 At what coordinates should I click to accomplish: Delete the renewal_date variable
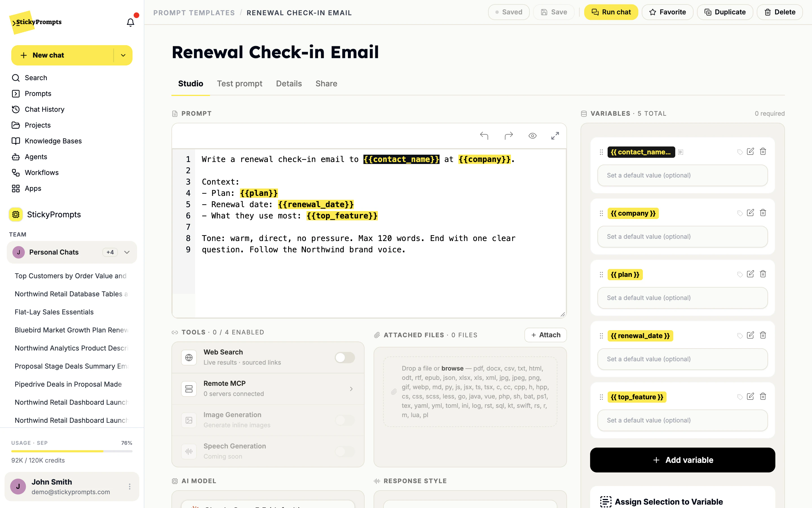tap(763, 335)
